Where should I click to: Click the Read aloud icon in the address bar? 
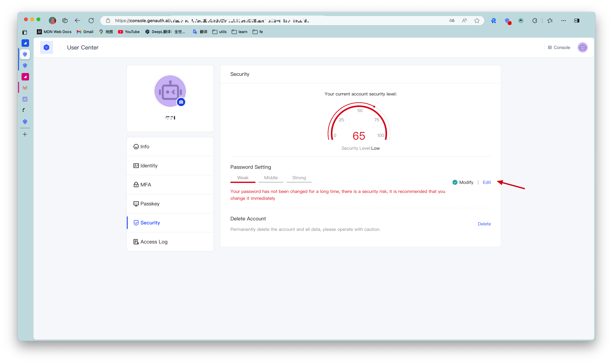pyautogui.click(x=464, y=21)
